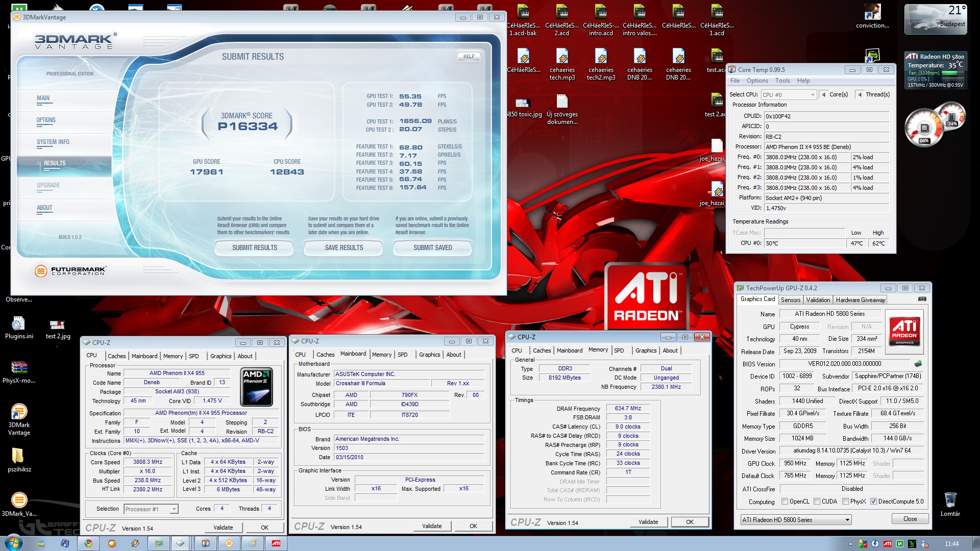Screen dimensions: 980x551
Task: Open the PhysX WinRAR archive on desktop
Action: pyautogui.click(x=19, y=368)
